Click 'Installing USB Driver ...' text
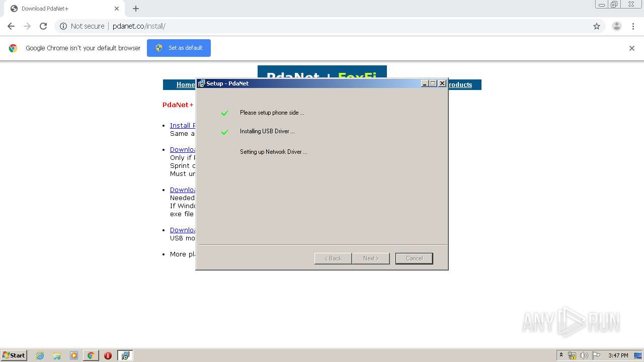Image resolution: width=644 pixels, height=362 pixels. (267, 131)
